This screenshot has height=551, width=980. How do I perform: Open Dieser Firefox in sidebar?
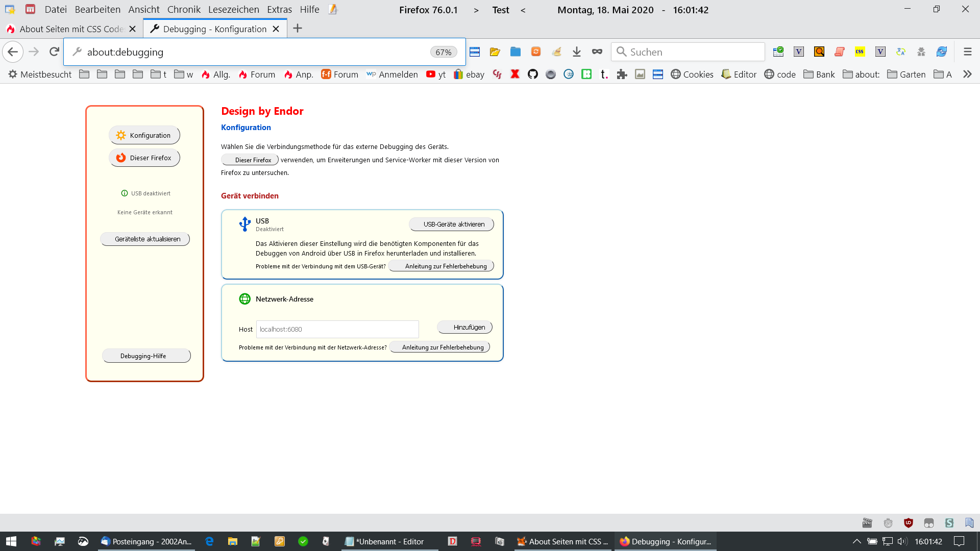point(144,158)
